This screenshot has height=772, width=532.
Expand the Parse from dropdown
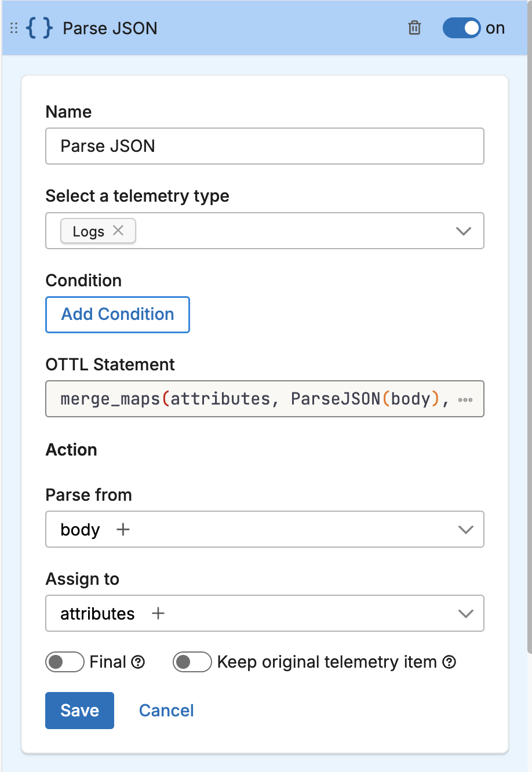[x=465, y=530]
